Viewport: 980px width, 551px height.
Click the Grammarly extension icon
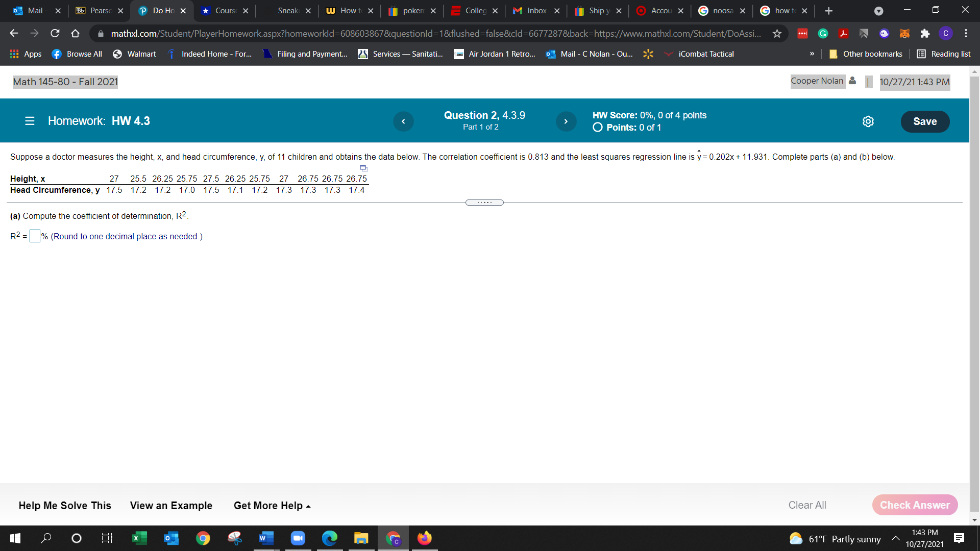point(823,34)
